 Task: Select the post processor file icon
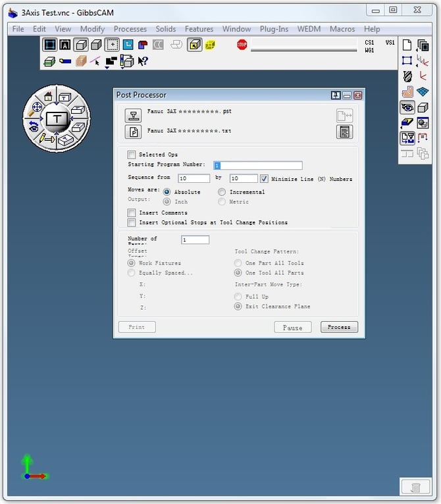pos(133,115)
